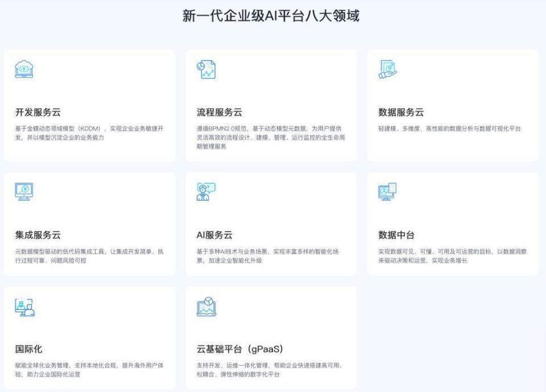Click the AI服务云 assistant chat icon
This screenshot has width=546, height=392.
206,192
